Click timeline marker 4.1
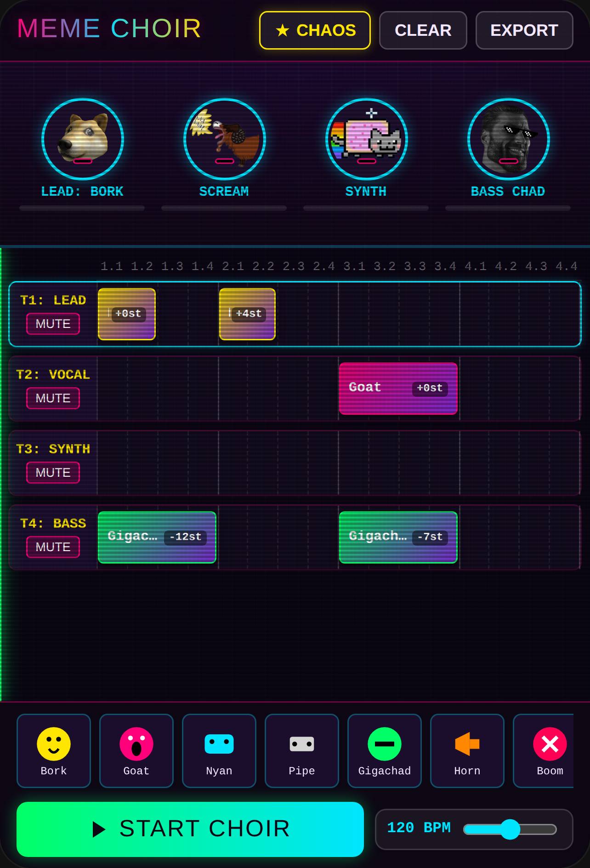 pyautogui.click(x=476, y=266)
